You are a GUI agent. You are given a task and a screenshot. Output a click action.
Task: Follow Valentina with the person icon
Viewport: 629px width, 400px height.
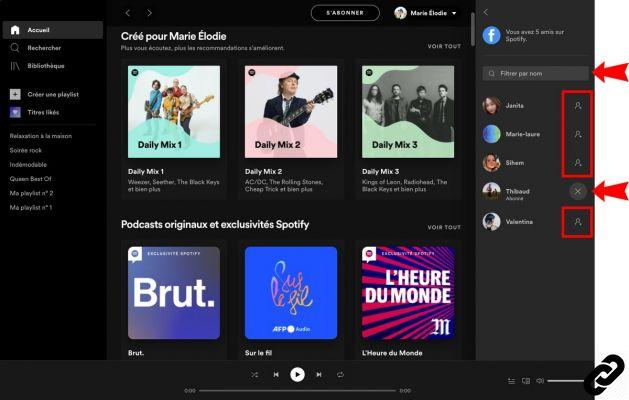(x=578, y=221)
